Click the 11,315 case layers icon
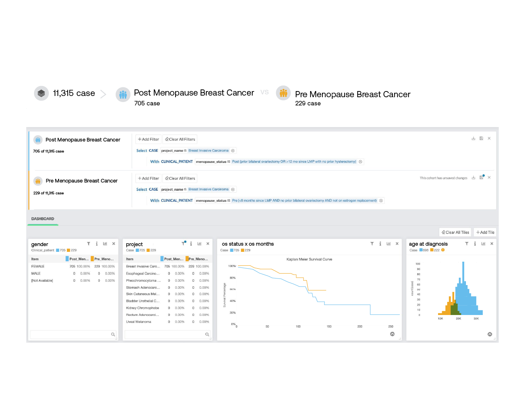 pos(41,93)
